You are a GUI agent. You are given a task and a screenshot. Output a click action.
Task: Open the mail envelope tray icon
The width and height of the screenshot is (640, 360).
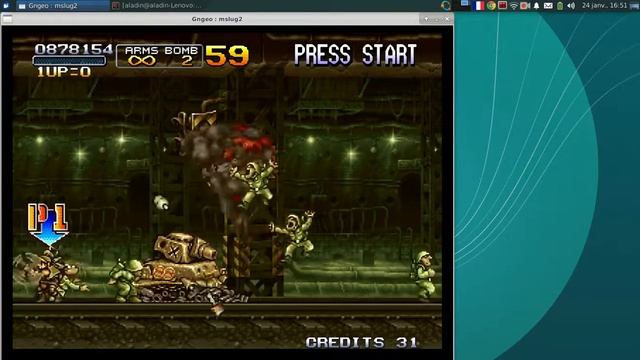point(548,5)
